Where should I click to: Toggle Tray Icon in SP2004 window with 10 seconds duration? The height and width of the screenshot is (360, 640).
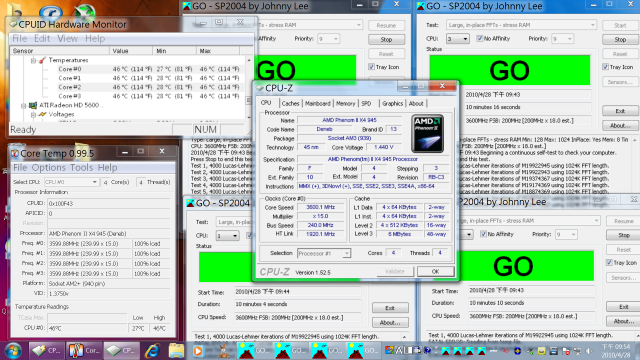609,262
